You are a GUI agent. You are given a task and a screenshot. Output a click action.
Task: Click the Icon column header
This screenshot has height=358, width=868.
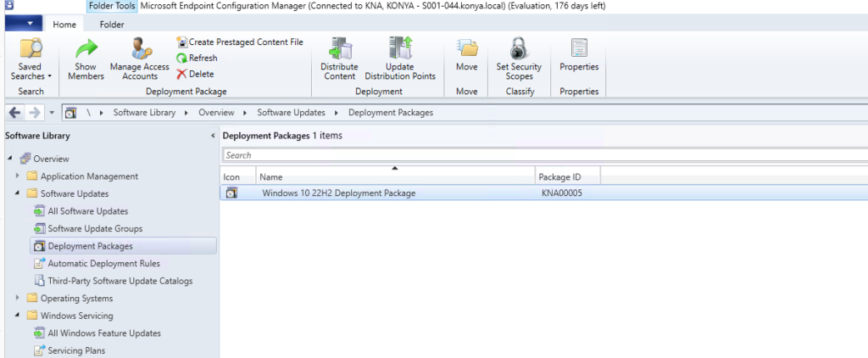tap(238, 176)
